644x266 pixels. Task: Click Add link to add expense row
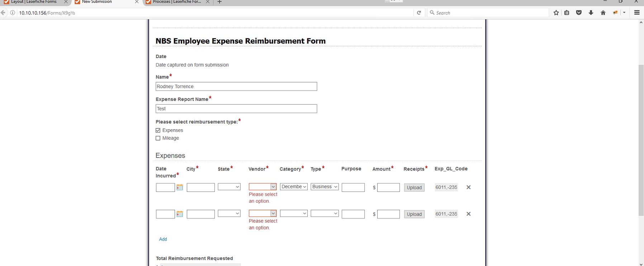coord(163,239)
